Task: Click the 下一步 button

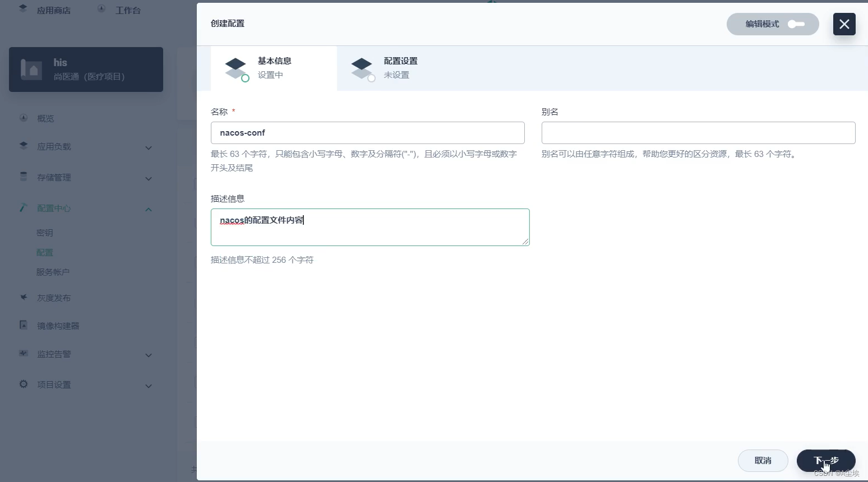Action: pyautogui.click(x=826, y=461)
